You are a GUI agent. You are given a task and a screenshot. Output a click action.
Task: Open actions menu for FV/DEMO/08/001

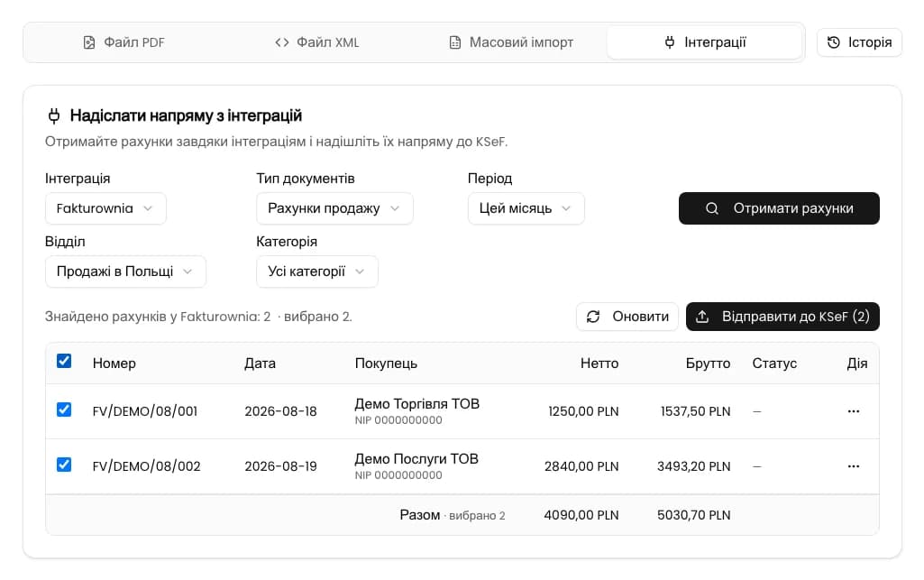click(x=854, y=410)
